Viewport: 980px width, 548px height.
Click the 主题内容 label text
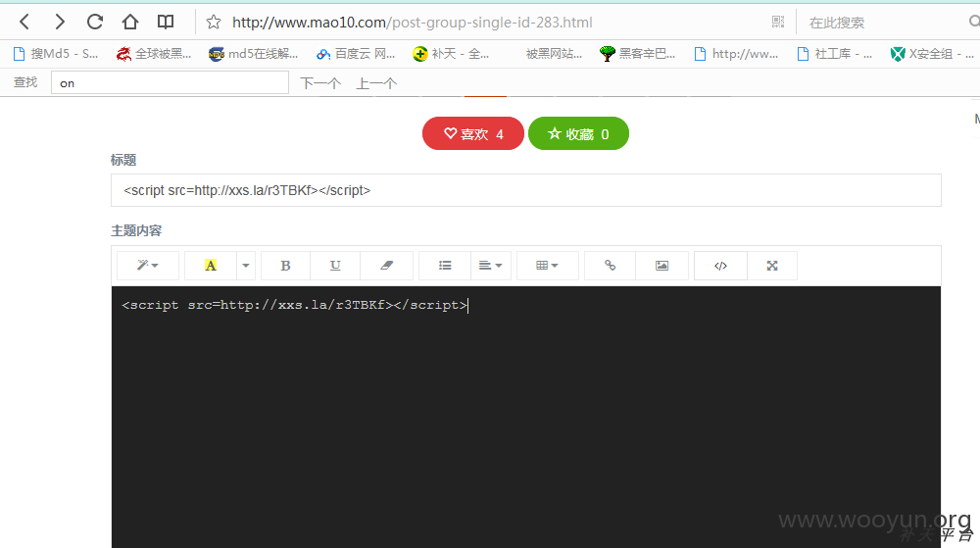136,230
